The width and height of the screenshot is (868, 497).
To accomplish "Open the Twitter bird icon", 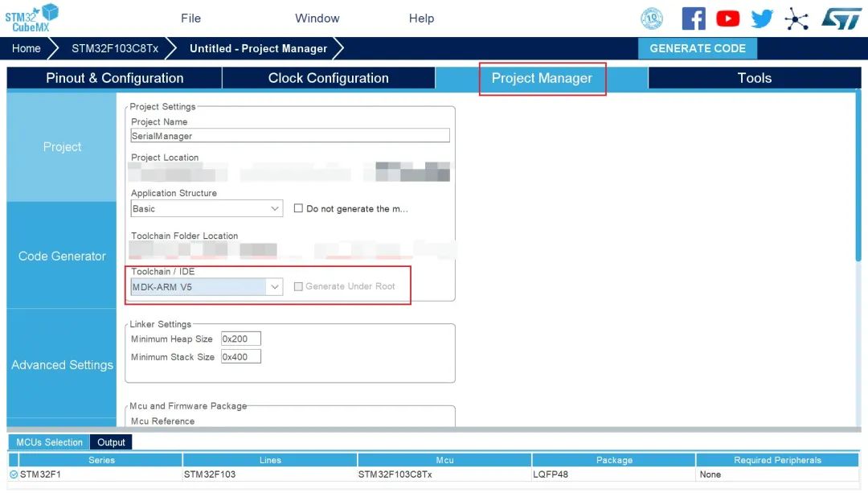I will tap(762, 18).
